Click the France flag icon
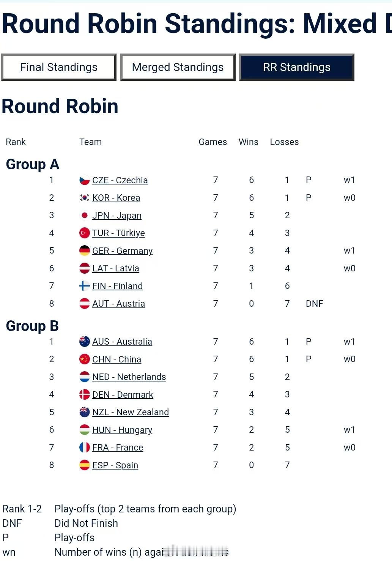This screenshot has width=392, height=561. [x=84, y=448]
